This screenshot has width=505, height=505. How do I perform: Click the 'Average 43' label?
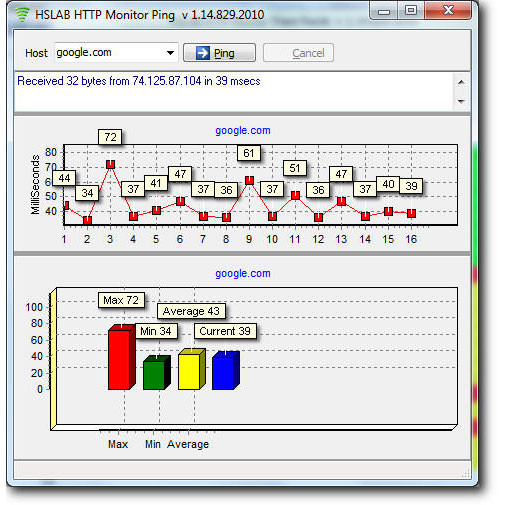click(191, 311)
